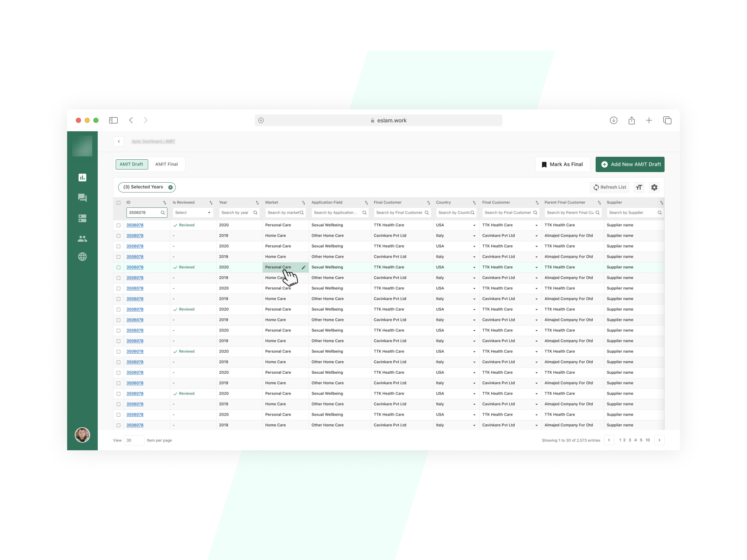
Task: Open TTK Health Care Final Customer dropdown
Action: [536, 225]
